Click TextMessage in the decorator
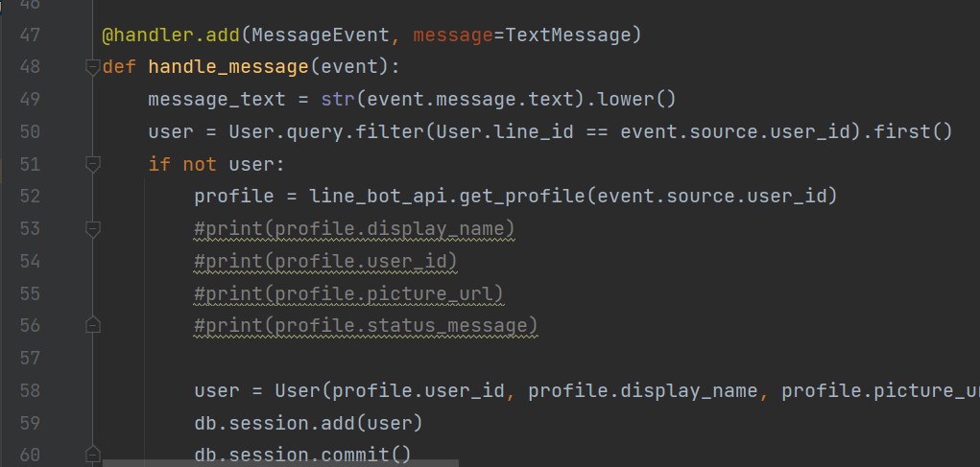This screenshot has width=980, height=467. tap(566, 35)
